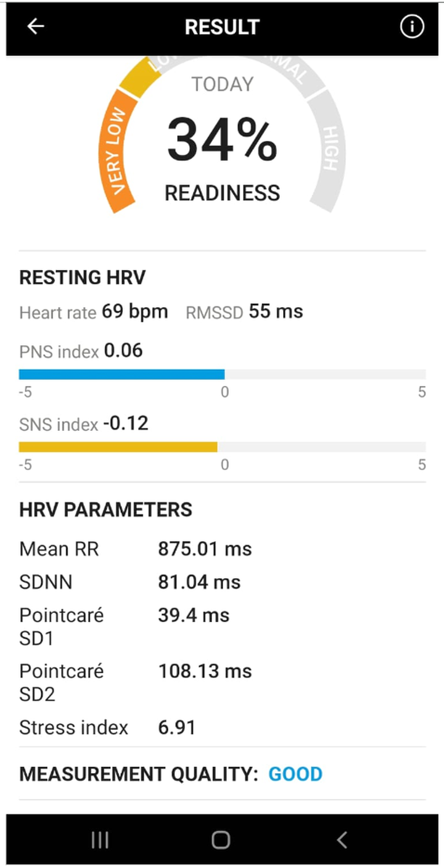The width and height of the screenshot is (444, 868).
Task: Tap the Heart rate 69 bpm value
Action: 134,312
